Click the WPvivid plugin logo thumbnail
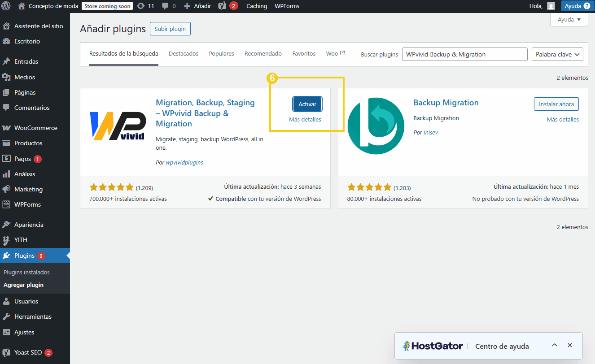The image size is (595, 364). [118, 126]
